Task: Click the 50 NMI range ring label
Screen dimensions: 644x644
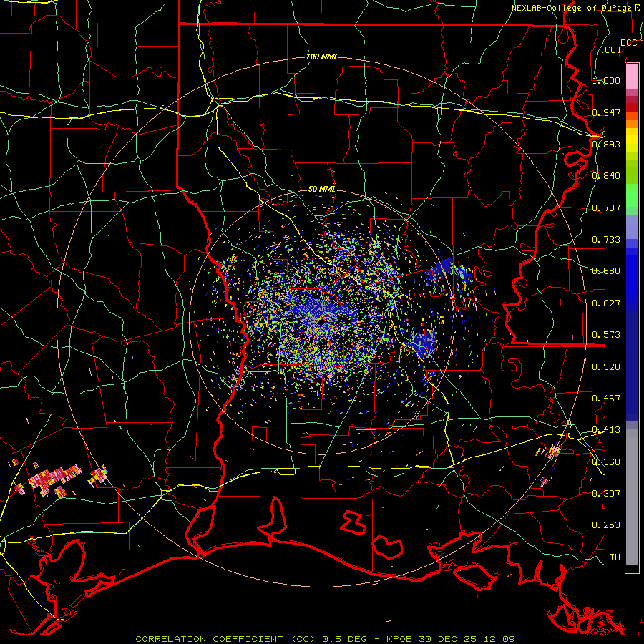Action: (x=321, y=190)
